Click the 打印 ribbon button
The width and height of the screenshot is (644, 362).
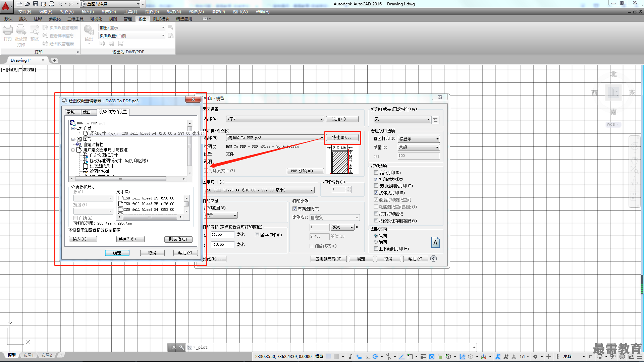8,33
